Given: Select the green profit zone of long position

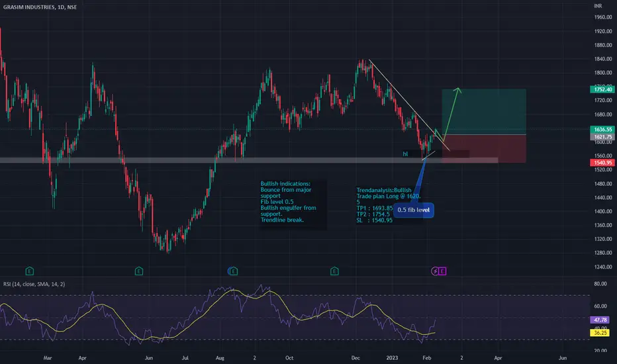Looking at the screenshot, I should pyautogui.click(x=484, y=112).
